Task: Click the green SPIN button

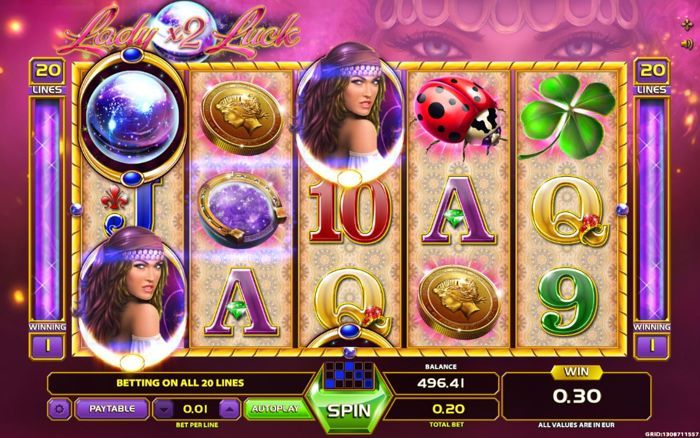Action: click(x=349, y=410)
